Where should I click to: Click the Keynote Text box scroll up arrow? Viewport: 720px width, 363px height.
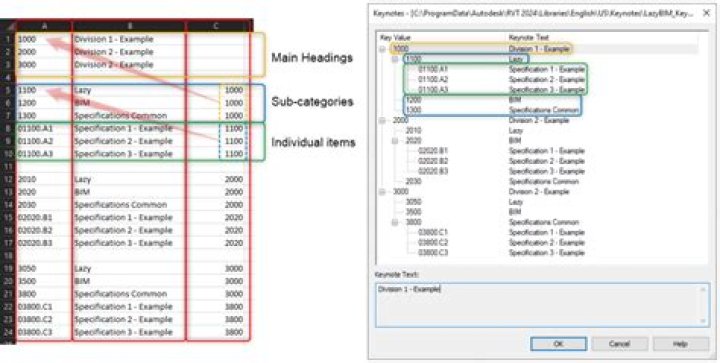(x=703, y=289)
